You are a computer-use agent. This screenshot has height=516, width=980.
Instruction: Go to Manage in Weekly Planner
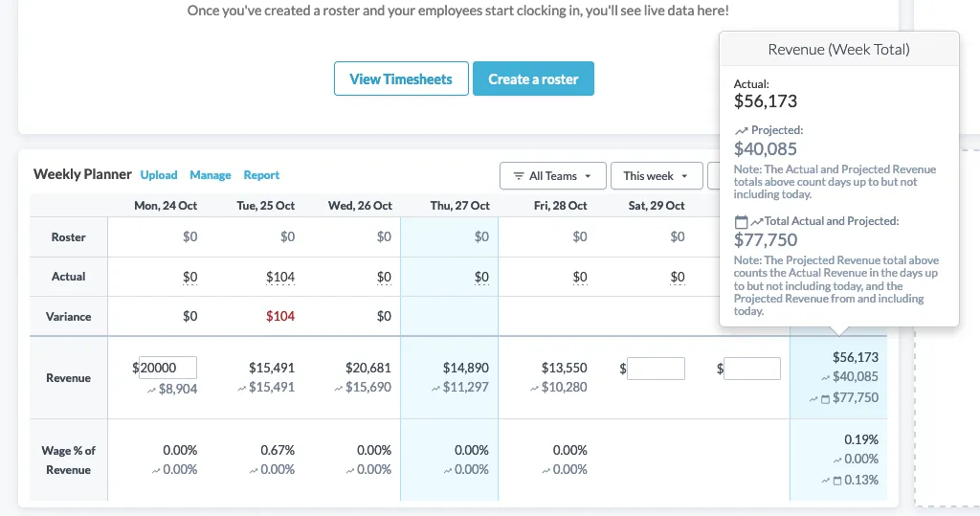pyautogui.click(x=211, y=175)
